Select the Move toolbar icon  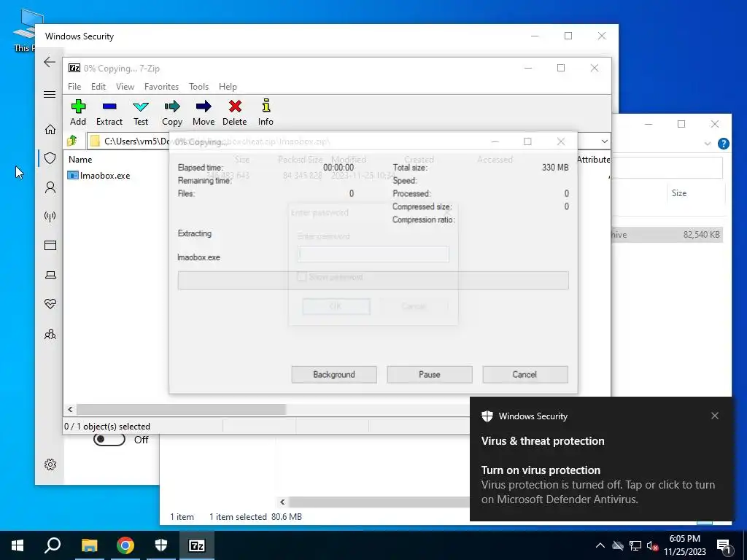204,112
